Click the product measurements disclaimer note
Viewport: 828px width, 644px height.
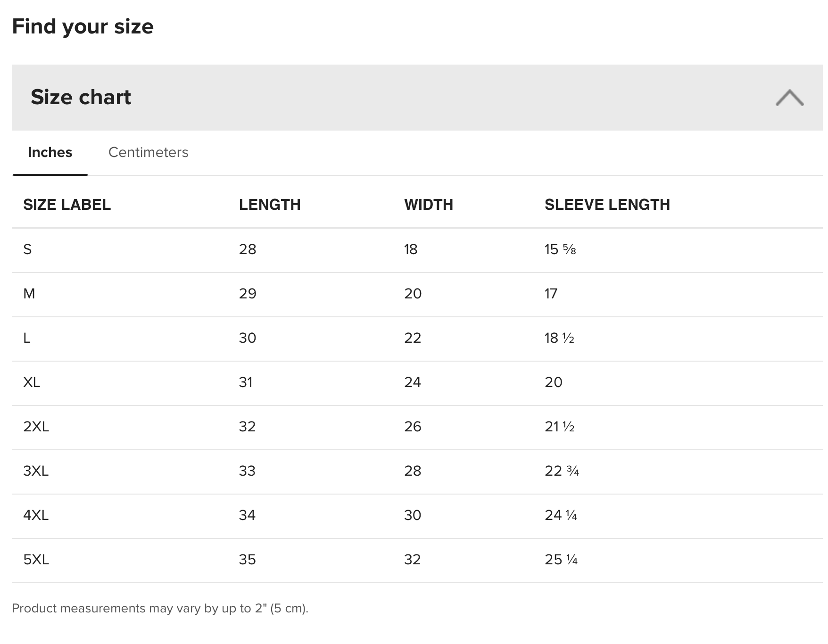coord(160,608)
